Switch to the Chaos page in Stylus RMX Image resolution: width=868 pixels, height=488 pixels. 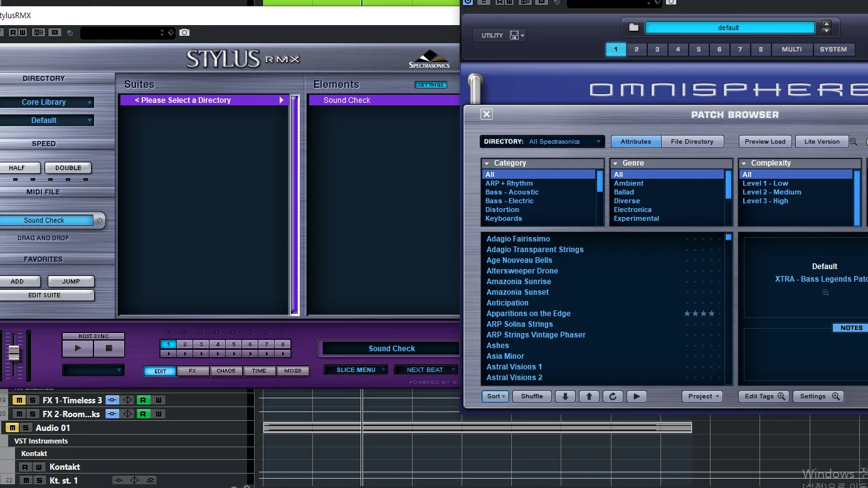(226, 371)
